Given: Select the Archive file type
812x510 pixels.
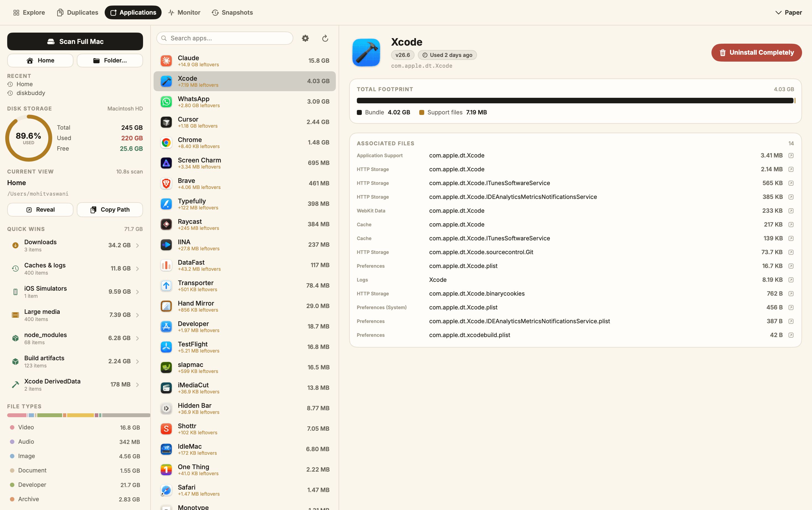Looking at the screenshot, I should [x=75, y=499].
